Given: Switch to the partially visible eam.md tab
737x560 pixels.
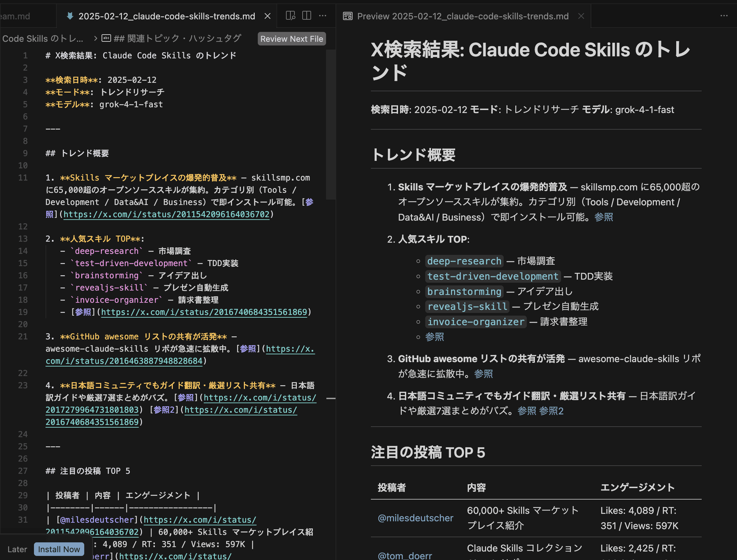Looking at the screenshot, I should (14, 16).
